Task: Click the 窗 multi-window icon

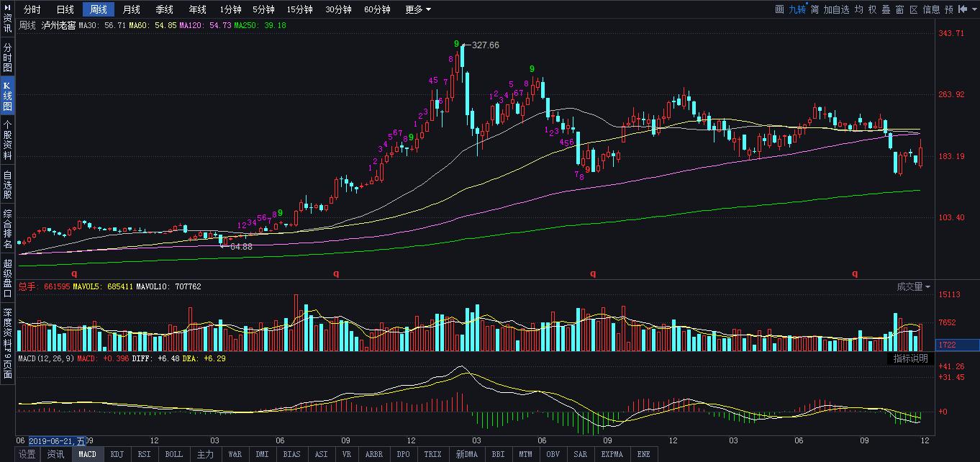Action: click(899, 9)
